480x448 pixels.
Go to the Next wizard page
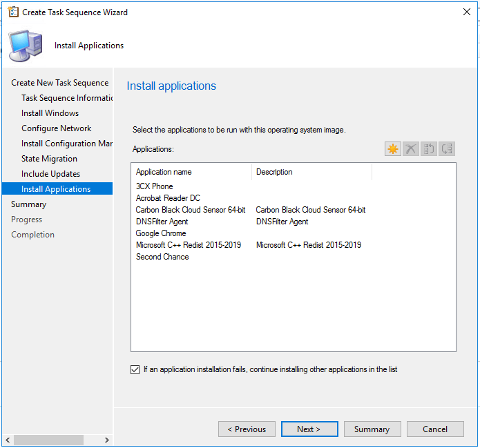coord(309,429)
